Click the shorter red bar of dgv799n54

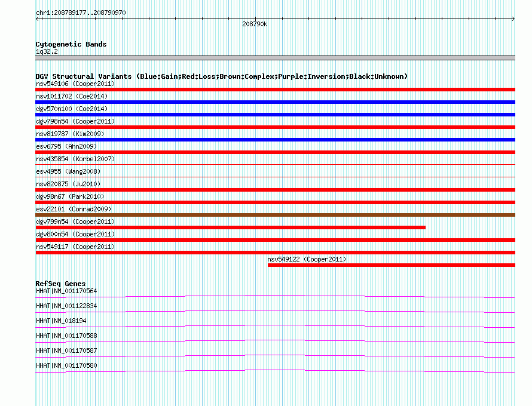tap(230, 227)
